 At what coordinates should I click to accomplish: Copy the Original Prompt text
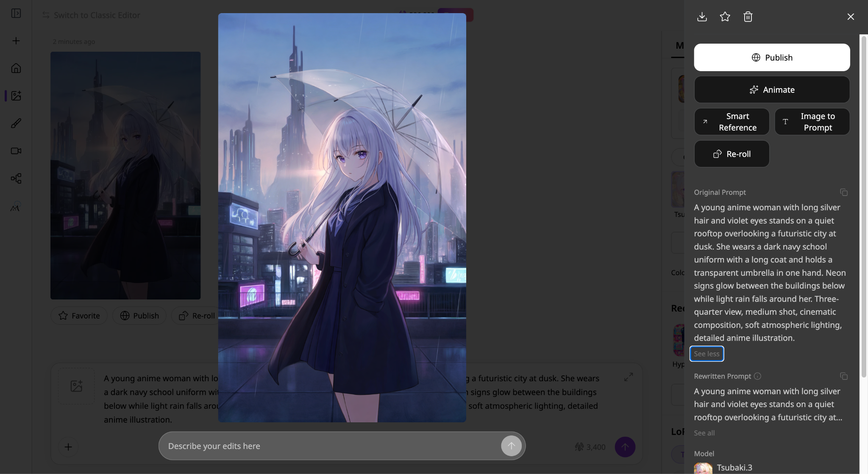(x=843, y=192)
